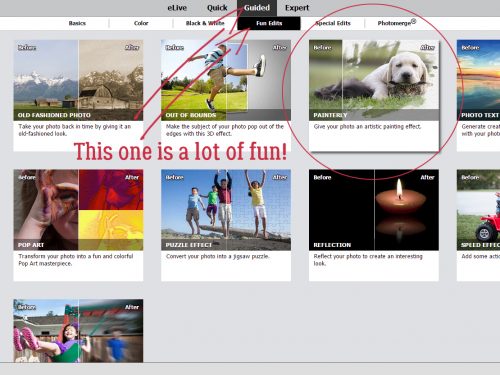This screenshot has height=375, width=500.
Task: Open the Photomerge category
Action: pos(397,23)
